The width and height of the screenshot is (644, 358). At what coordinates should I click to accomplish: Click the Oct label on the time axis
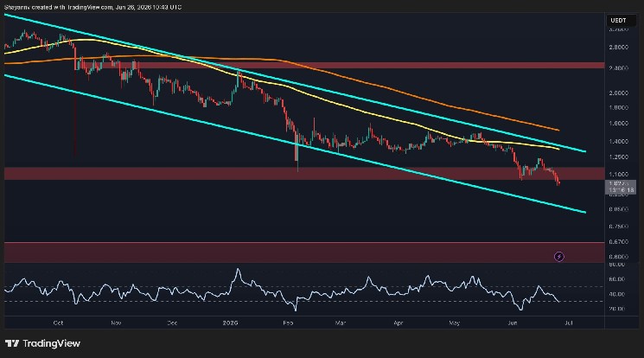click(58, 323)
